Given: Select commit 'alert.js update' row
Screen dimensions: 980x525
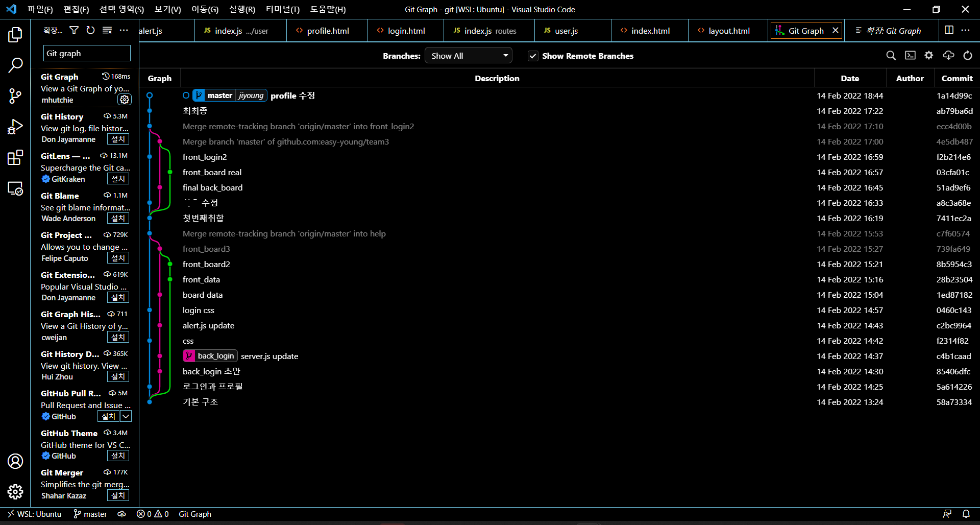Looking at the screenshot, I should pos(559,325).
